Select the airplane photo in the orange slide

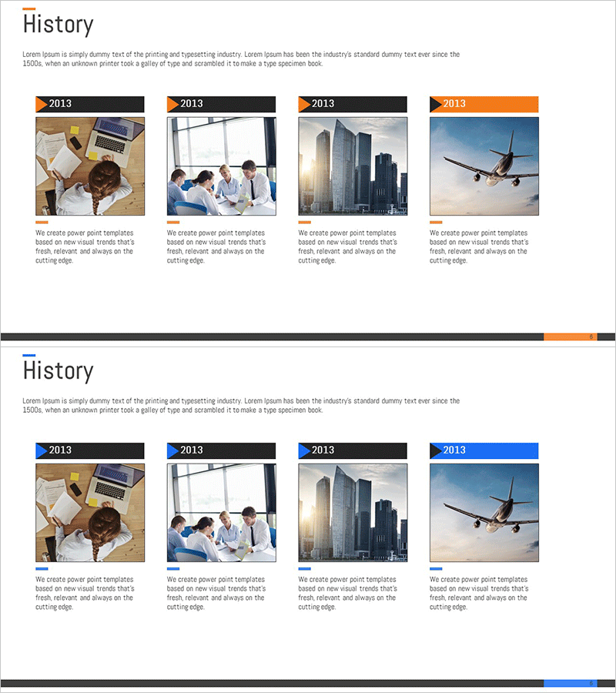tap(484, 166)
